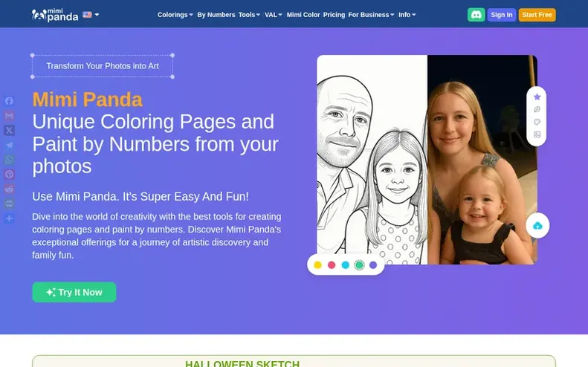The image size is (588, 367).
Task: Click the orange Mimi Panda heading
Action: tap(88, 100)
